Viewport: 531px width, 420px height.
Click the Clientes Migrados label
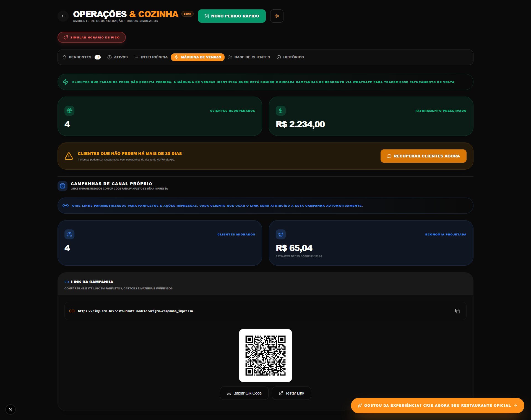coord(236,234)
